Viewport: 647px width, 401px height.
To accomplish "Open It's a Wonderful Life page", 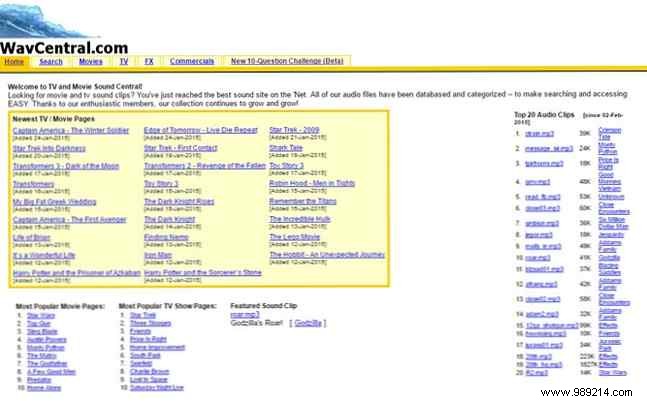I will (x=44, y=255).
